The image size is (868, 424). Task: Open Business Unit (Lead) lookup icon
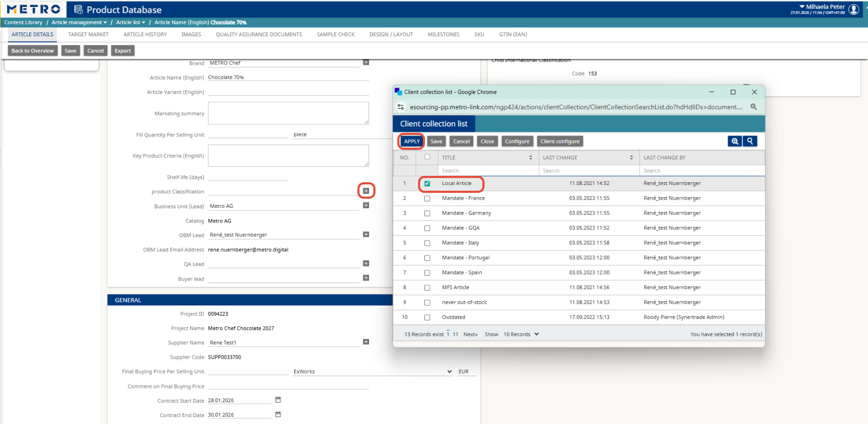[x=366, y=205]
